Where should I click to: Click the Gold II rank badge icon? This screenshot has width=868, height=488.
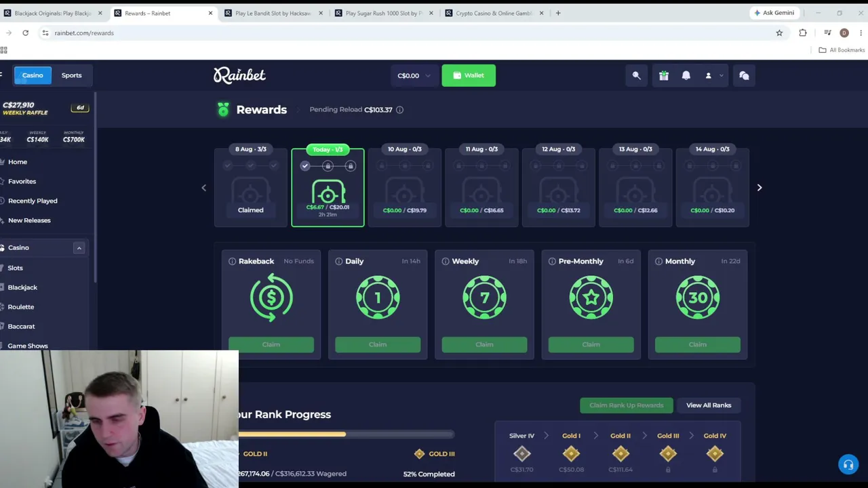click(620, 454)
